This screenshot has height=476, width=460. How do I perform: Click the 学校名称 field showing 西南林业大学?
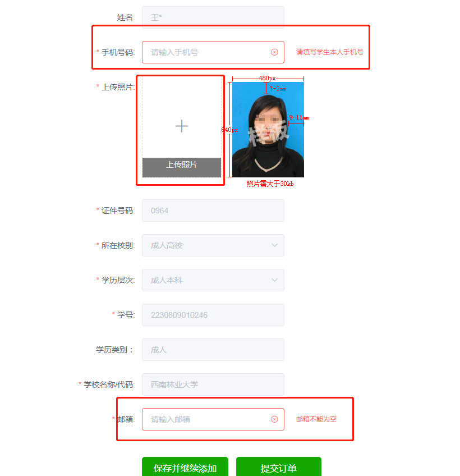pos(213,385)
